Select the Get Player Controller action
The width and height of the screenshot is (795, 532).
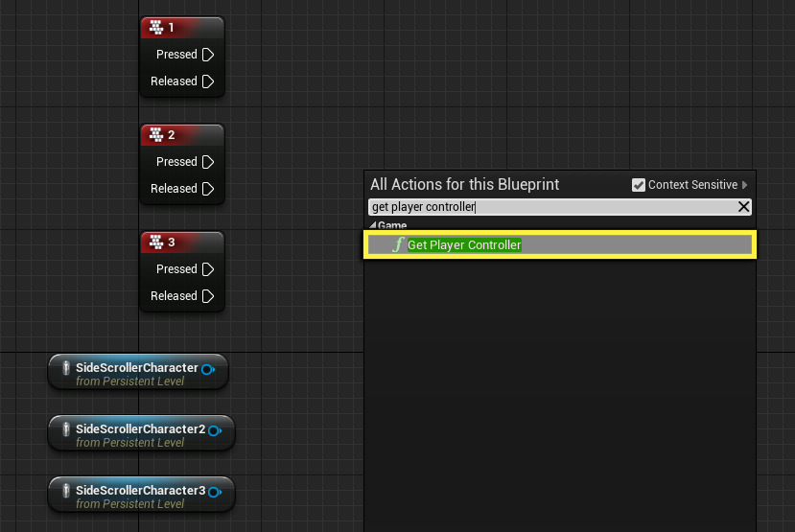[560, 244]
